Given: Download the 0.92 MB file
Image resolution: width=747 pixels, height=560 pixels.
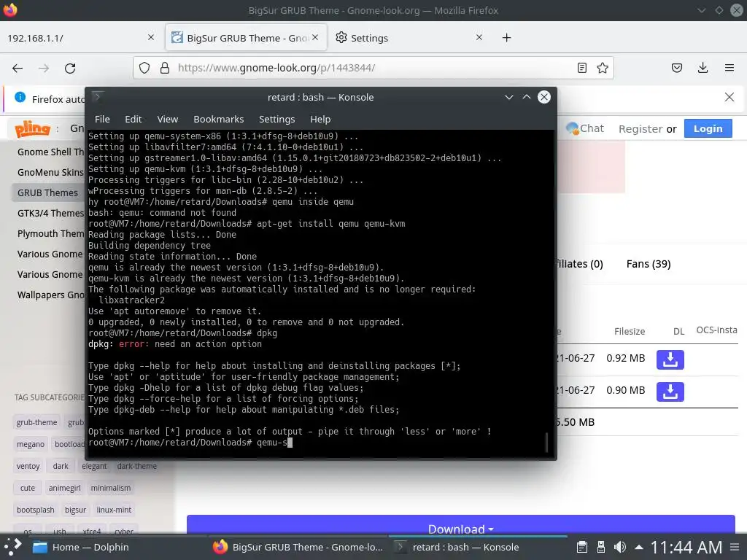Looking at the screenshot, I should click(x=670, y=359).
